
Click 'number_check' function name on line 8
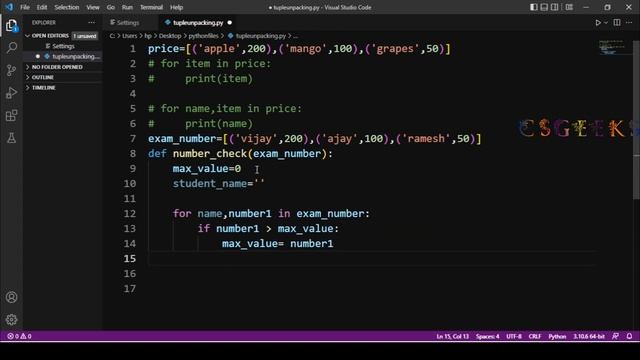[x=210, y=154]
